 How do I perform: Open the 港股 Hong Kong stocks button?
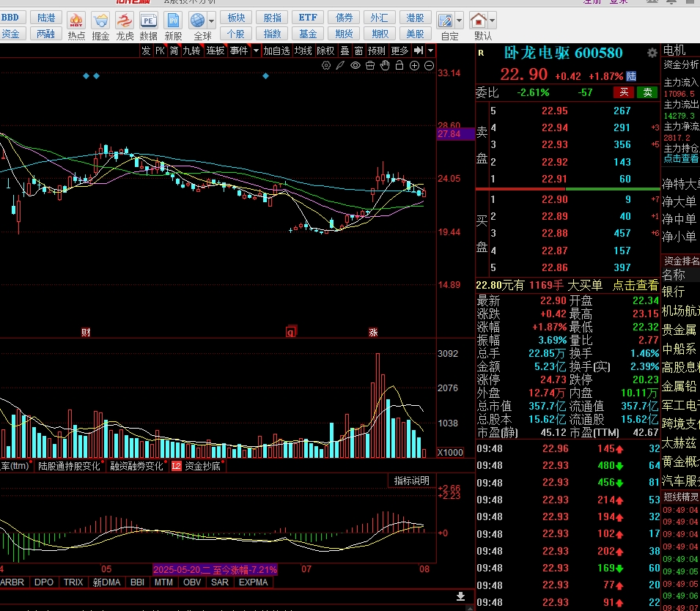point(415,18)
